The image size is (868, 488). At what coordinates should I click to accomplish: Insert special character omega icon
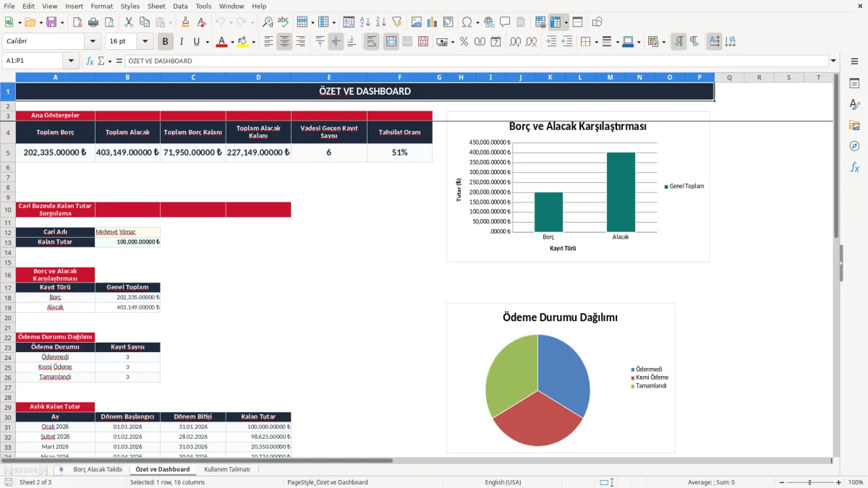(467, 22)
